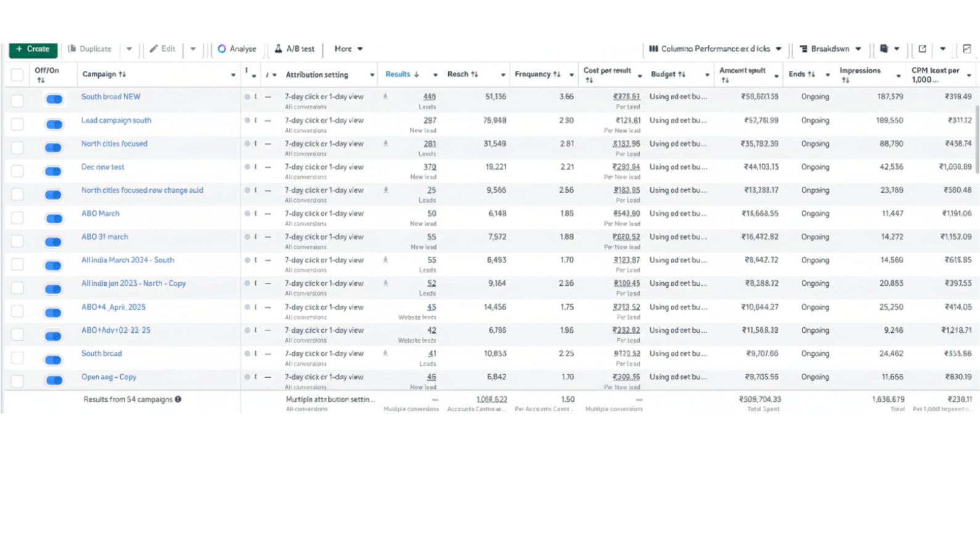
Task: Click the delivery status dot in South broad NEW row
Action: (x=247, y=97)
